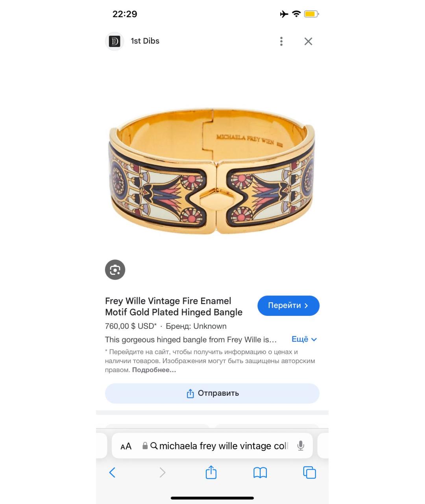The image size is (425, 504).
Task: Go back with the Safari back arrow
Action: pyautogui.click(x=112, y=472)
